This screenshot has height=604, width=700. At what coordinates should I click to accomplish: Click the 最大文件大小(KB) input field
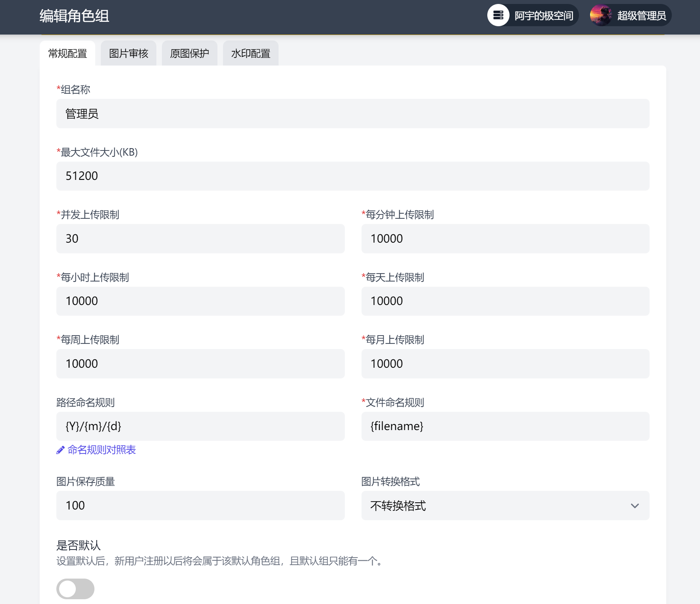point(352,176)
